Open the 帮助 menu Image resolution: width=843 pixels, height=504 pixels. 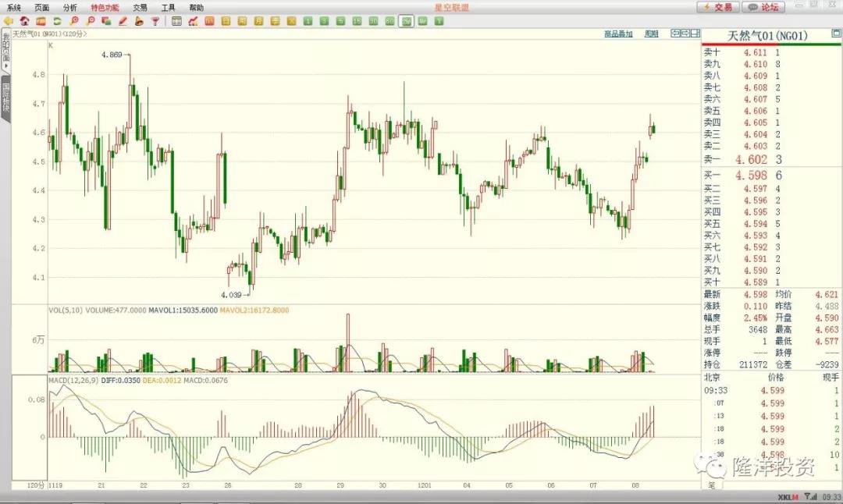click(196, 8)
